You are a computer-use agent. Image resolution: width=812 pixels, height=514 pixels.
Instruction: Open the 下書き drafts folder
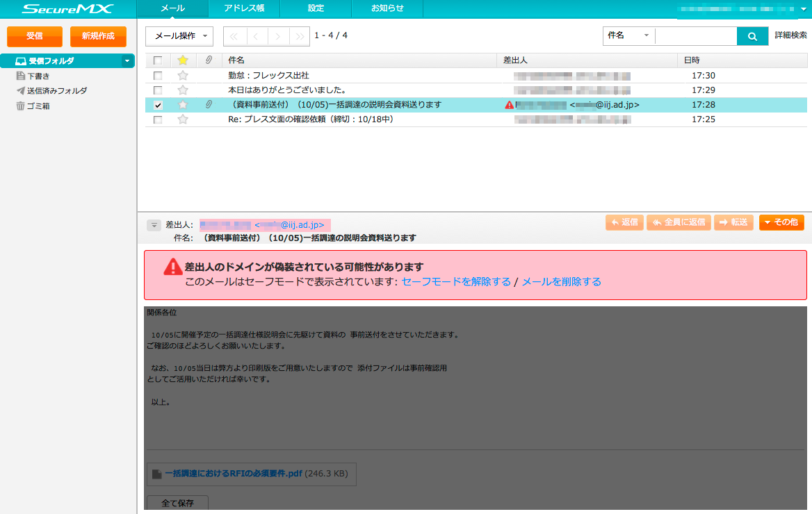point(38,76)
